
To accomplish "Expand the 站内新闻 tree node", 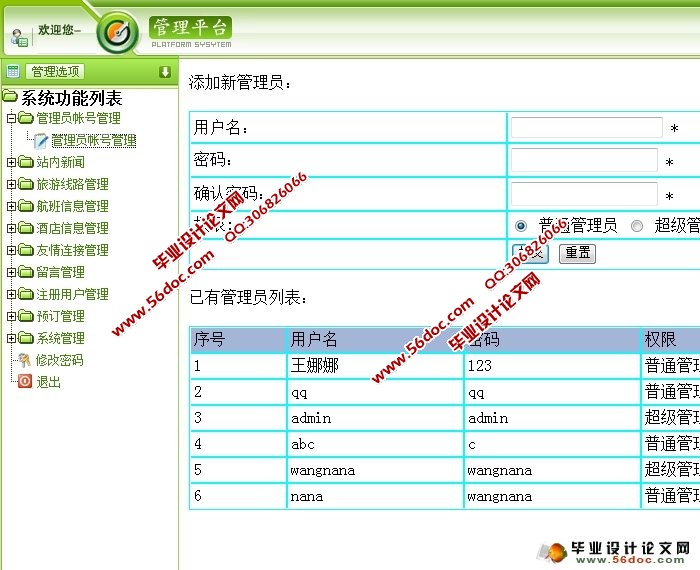I will [x=12, y=162].
